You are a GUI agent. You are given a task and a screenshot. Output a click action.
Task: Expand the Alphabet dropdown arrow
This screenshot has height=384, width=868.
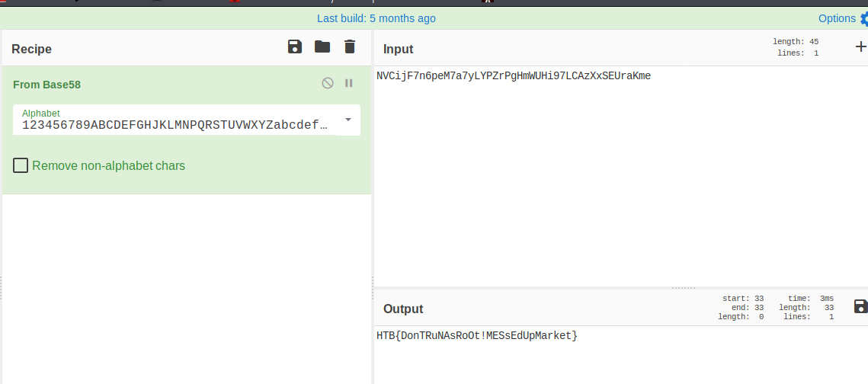[x=348, y=120]
